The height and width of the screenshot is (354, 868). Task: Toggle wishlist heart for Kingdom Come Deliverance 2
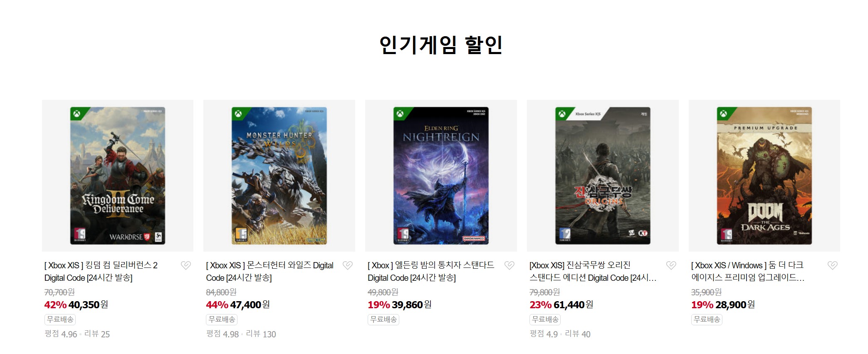point(186,265)
